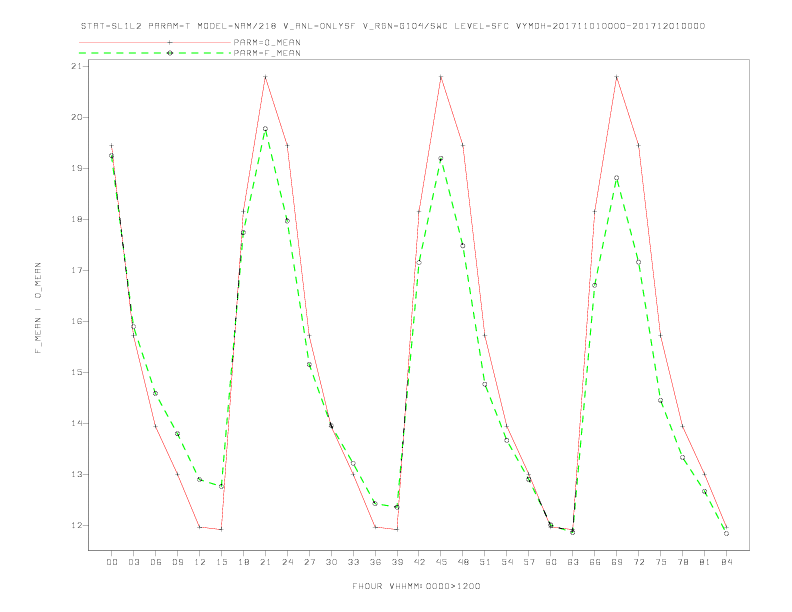
Task: Click the chart title text starting with STAT=SL1L2
Action: tap(393, 26)
